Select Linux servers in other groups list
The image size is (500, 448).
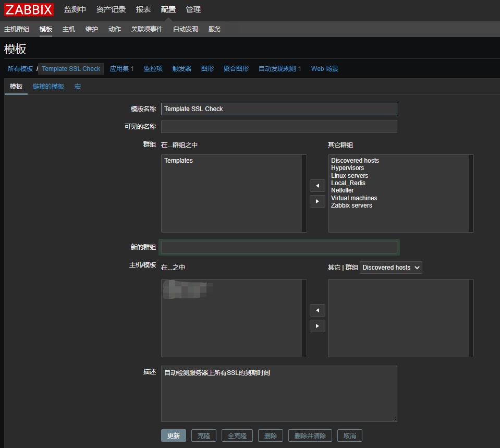(349, 176)
